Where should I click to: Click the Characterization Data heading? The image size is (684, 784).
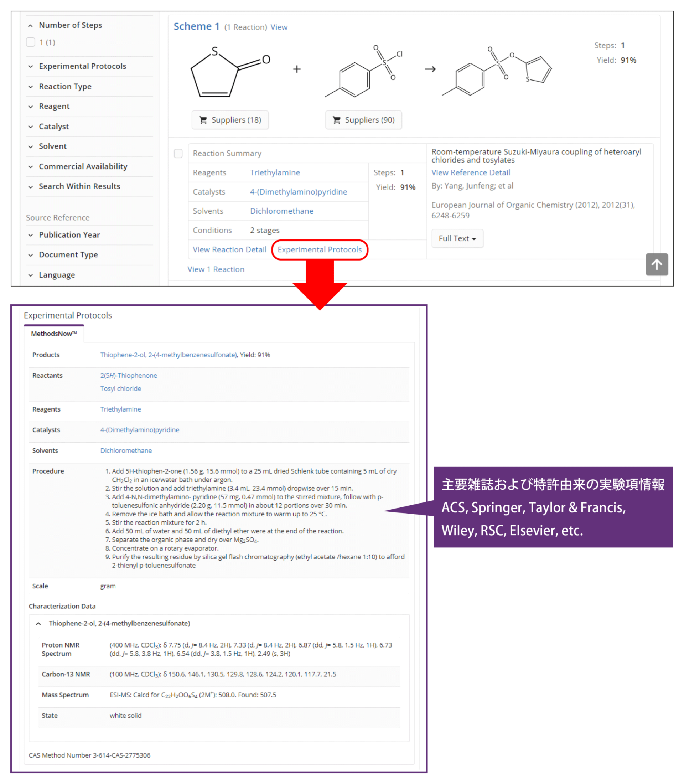[x=62, y=606]
